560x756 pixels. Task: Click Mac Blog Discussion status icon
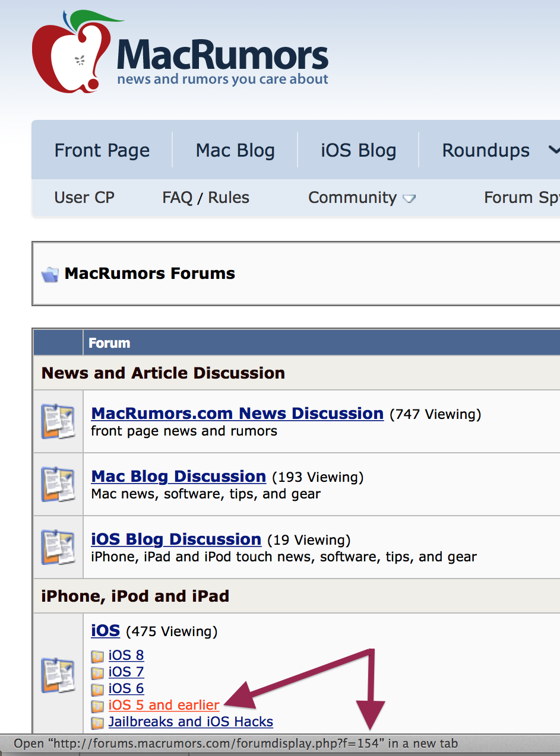tap(58, 484)
